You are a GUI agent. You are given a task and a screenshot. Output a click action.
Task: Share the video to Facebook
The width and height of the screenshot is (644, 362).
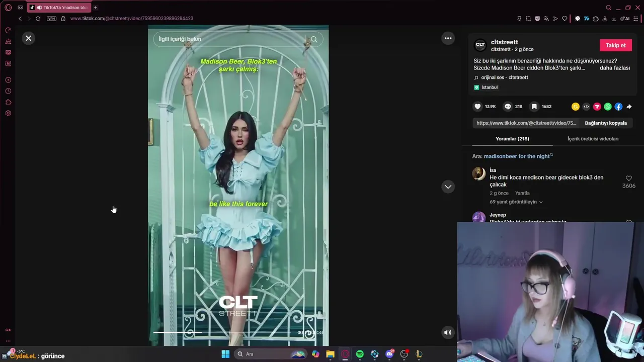pos(618,107)
